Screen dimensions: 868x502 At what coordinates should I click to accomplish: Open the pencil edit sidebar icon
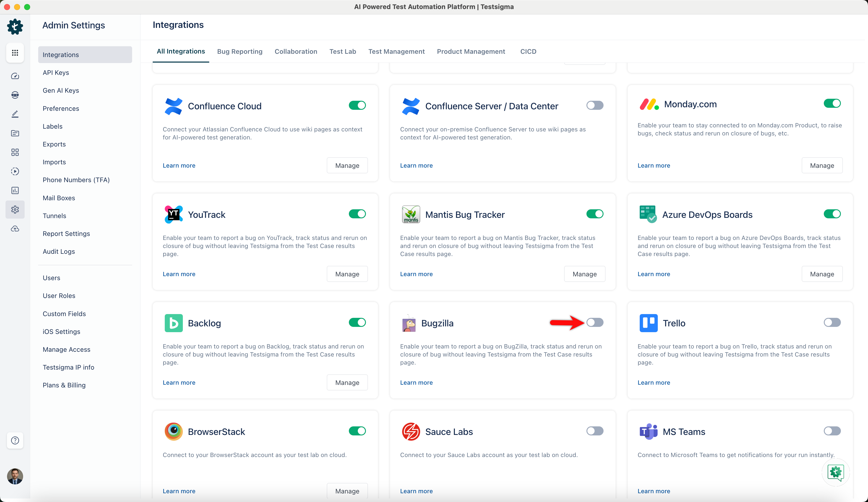click(x=15, y=114)
